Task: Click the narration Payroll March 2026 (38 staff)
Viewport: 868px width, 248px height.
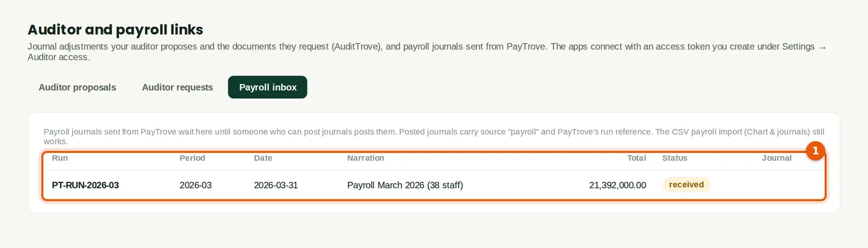Action: (x=405, y=185)
